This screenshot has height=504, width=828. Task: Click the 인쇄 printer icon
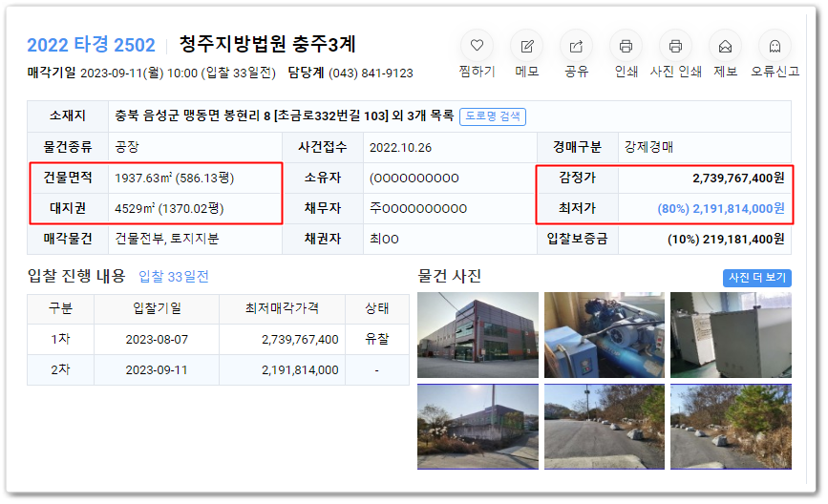626,46
